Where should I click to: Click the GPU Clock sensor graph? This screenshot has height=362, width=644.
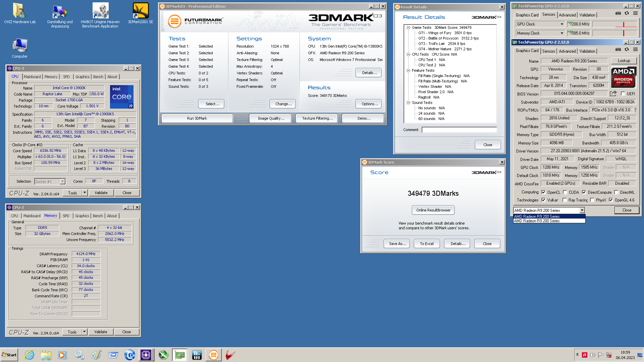614,24
